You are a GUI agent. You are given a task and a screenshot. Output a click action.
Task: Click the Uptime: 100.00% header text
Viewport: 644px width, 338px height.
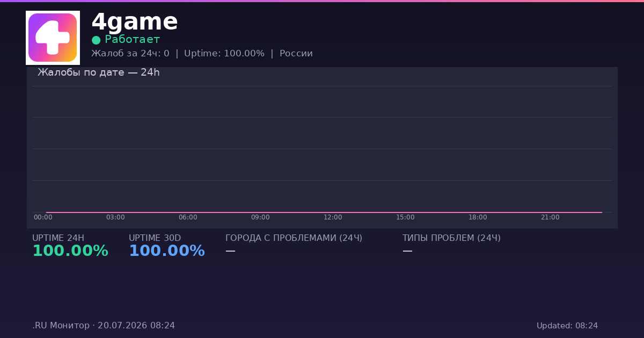click(224, 54)
